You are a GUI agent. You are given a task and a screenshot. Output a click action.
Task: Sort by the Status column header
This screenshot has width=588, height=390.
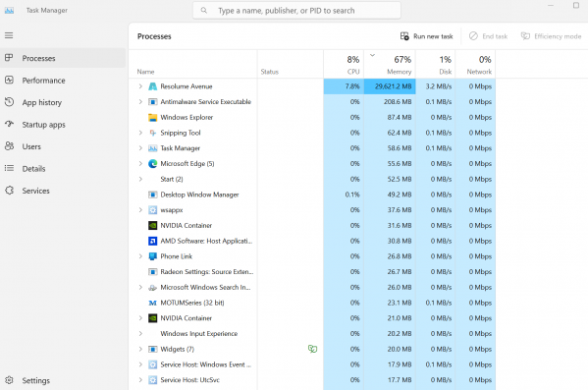291,64
